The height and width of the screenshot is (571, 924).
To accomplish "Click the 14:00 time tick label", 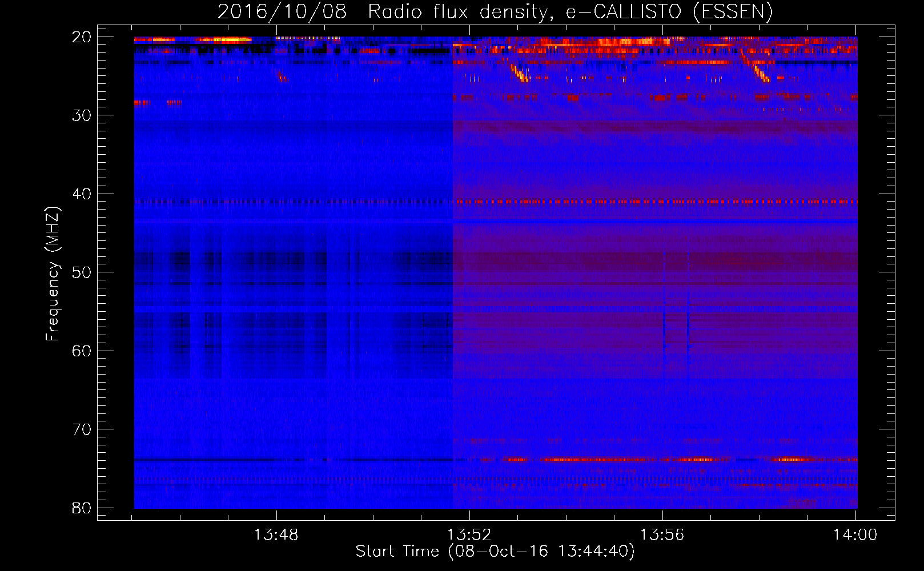I will coord(855,535).
